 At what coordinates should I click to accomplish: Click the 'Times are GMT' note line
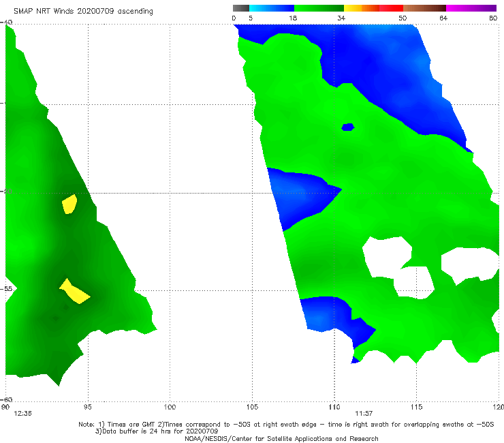point(286,425)
